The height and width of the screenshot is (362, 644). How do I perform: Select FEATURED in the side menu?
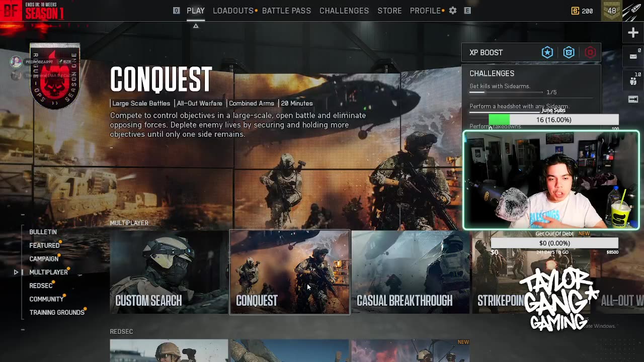pos(44,245)
